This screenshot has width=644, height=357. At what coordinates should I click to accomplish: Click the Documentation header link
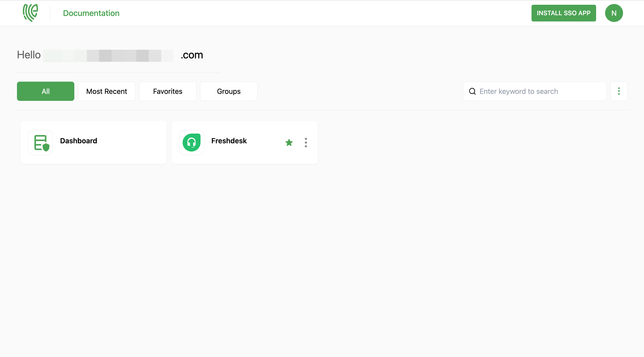91,13
